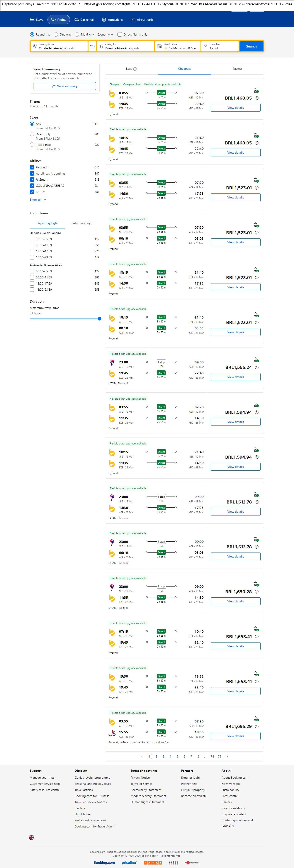Viewport: 294px width, 868px height.
Task: Switch to the Fastest sorting tab
Action: click(x=237, y=69)
